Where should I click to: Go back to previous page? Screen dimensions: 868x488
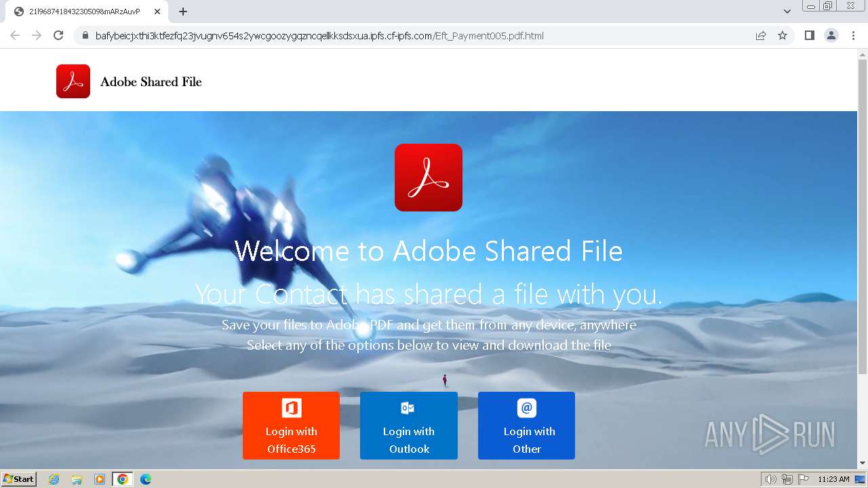pos(15,35)
